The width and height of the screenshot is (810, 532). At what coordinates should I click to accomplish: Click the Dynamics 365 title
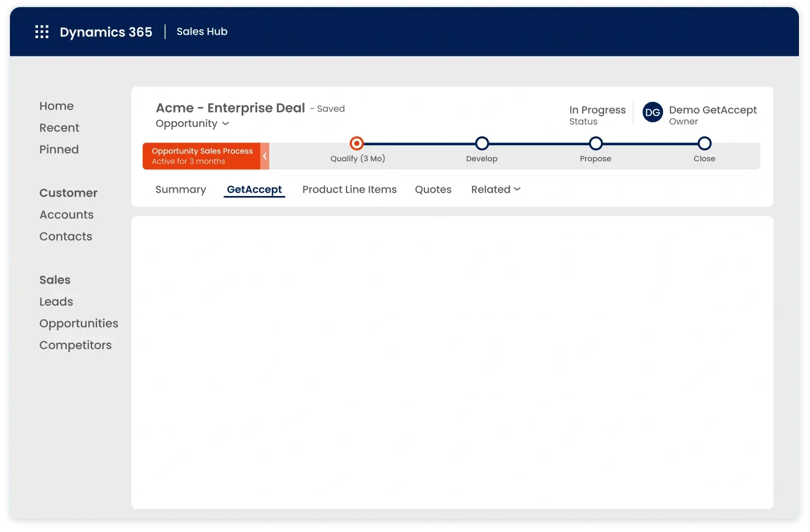(106, 32)
